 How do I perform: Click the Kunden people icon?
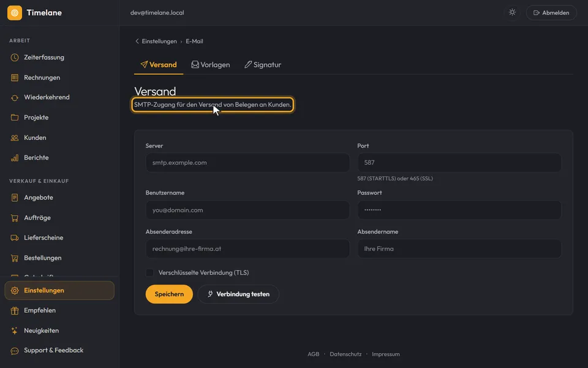click(x=15, y=138)
